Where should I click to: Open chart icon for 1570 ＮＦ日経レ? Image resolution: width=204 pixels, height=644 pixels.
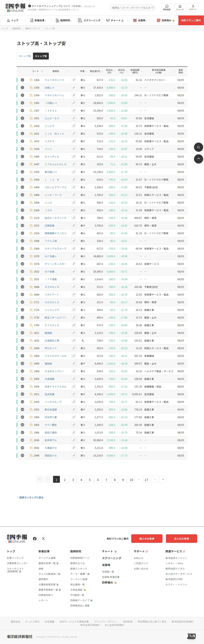coord(74,256)
